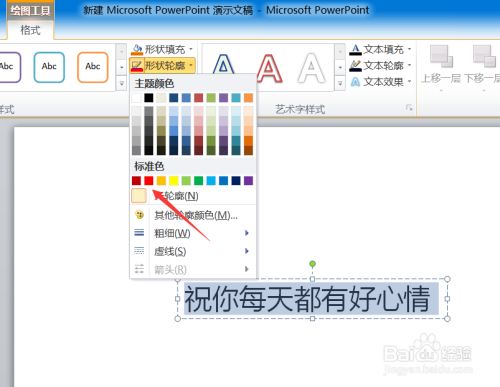Click the 绘图工具 contextual tab header
This screenshot has width=500, height=387.
[30, 11]
